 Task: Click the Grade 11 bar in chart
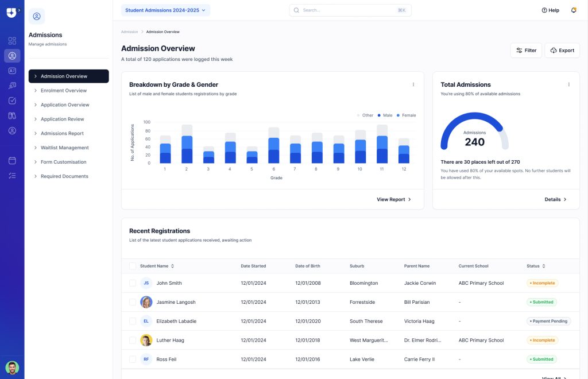point(382,144)
